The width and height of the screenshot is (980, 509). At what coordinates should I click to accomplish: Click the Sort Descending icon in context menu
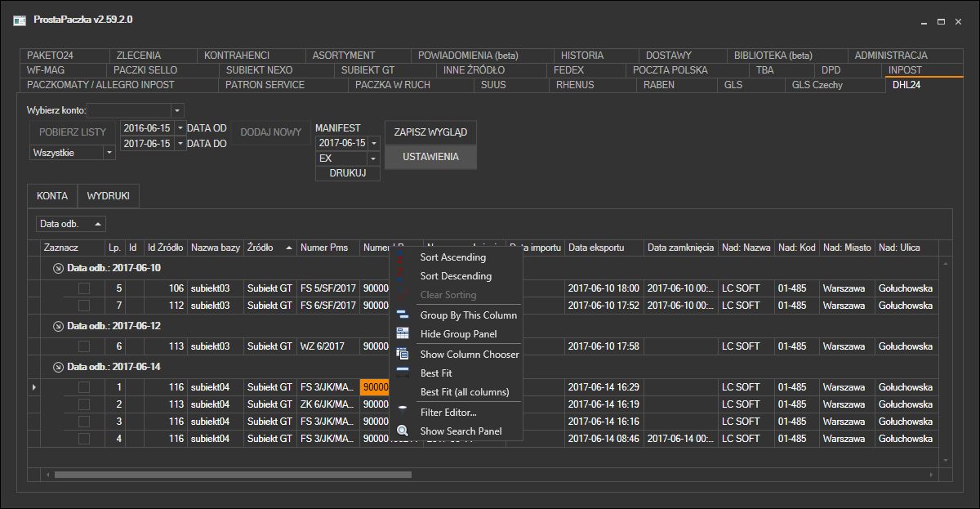tap(401, 276)
